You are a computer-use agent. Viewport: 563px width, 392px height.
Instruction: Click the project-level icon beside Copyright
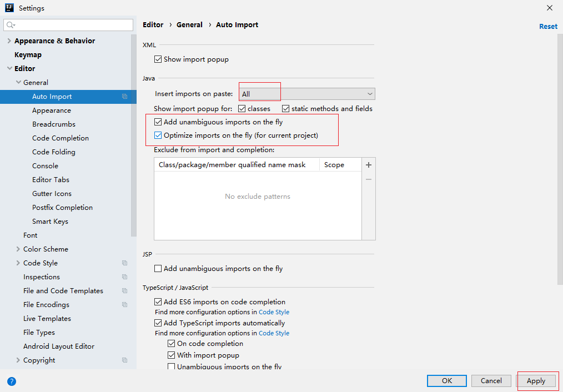(124, 360)
